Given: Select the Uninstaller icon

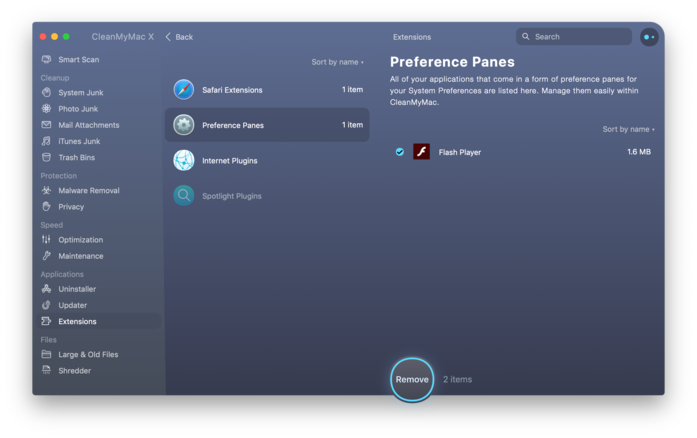Looking at the screenshot, I should pyautogui.click(x=46, y=289).
